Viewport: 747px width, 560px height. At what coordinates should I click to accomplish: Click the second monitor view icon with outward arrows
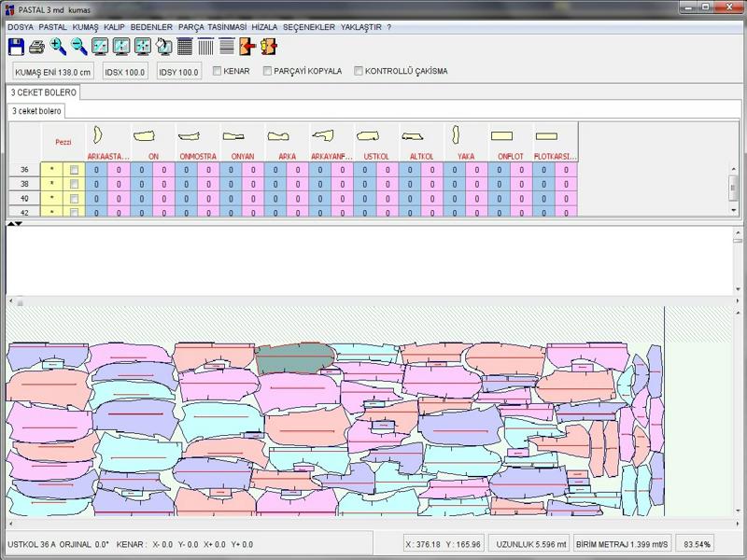pyautogui.click(x=121, y=47)
